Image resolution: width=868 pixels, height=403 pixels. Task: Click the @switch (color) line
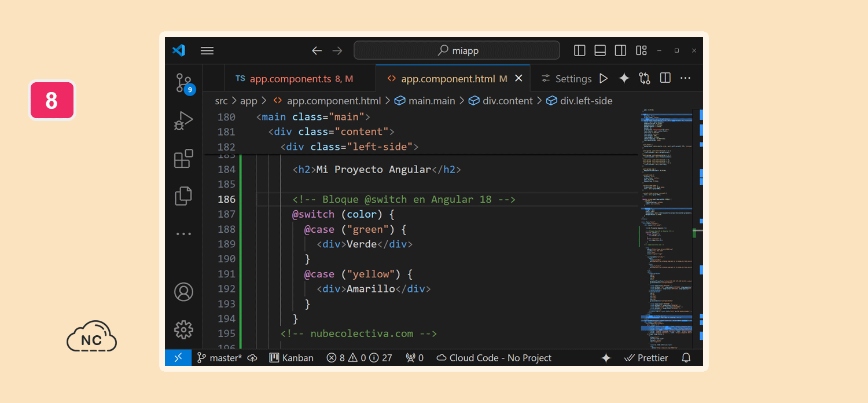[x=343, y=214]
